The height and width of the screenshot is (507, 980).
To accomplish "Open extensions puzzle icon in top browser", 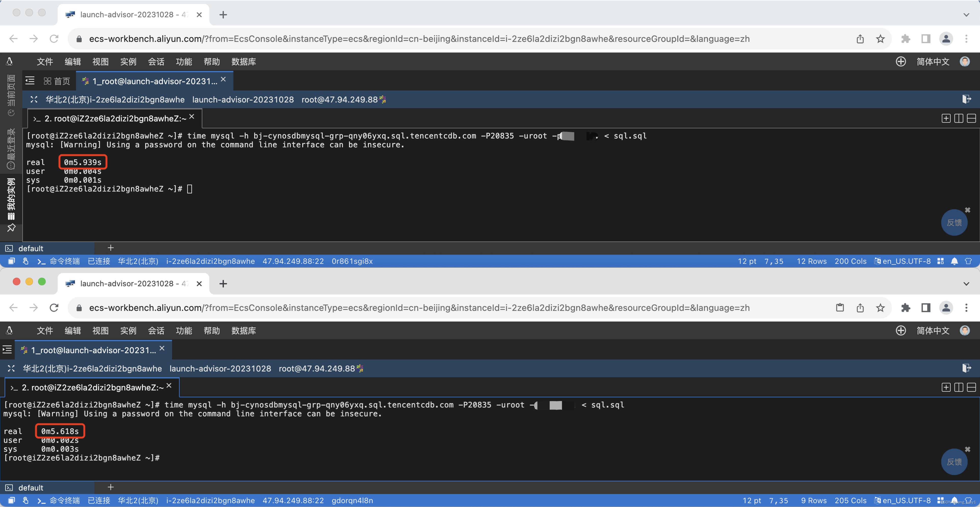I will pyautogui.click(x=906, y=39).
